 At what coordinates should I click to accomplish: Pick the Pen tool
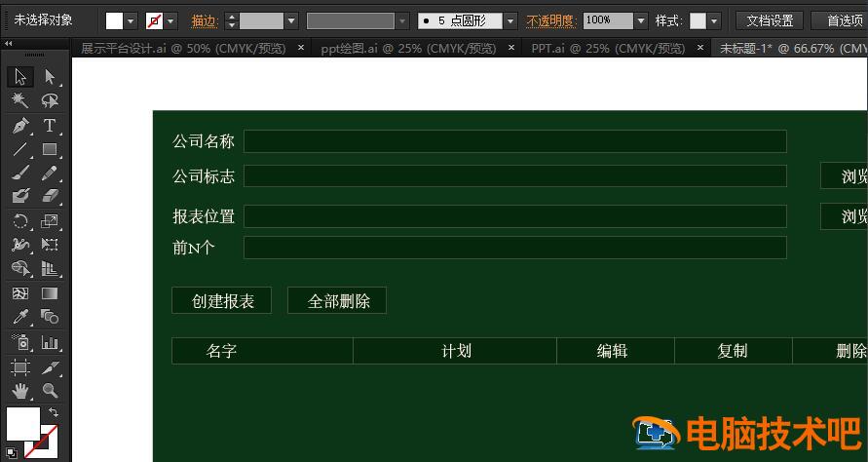click(20, 126)
